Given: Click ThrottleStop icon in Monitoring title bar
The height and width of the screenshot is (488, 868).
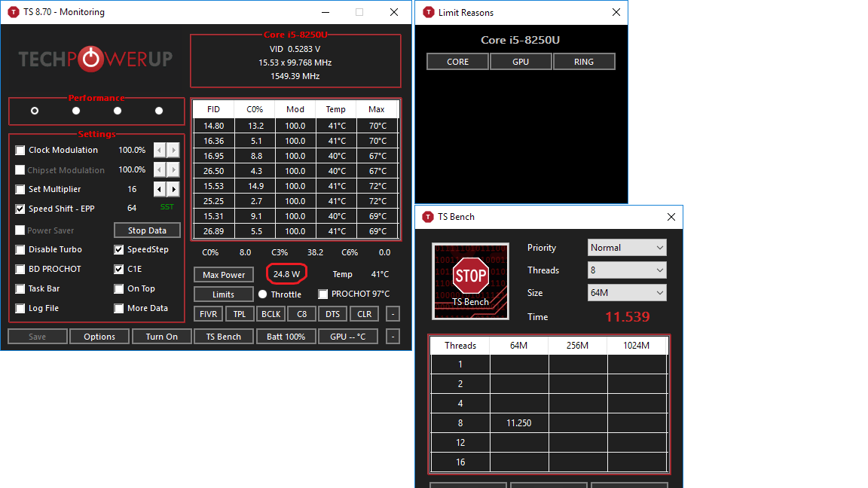Looking at the screenshot, I should point(14,11).
